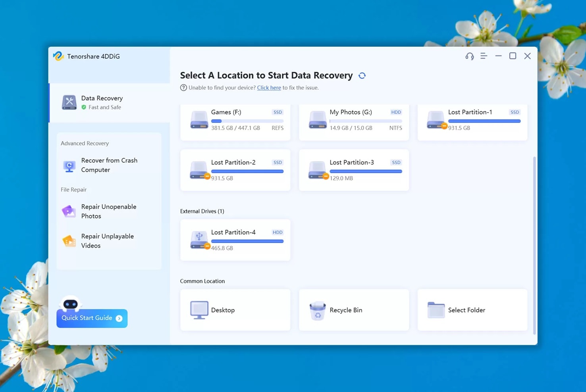The height and width of the screenshot is (392, 586).
Task: Select the Games (F:) drive card
Action: [235, 122]
